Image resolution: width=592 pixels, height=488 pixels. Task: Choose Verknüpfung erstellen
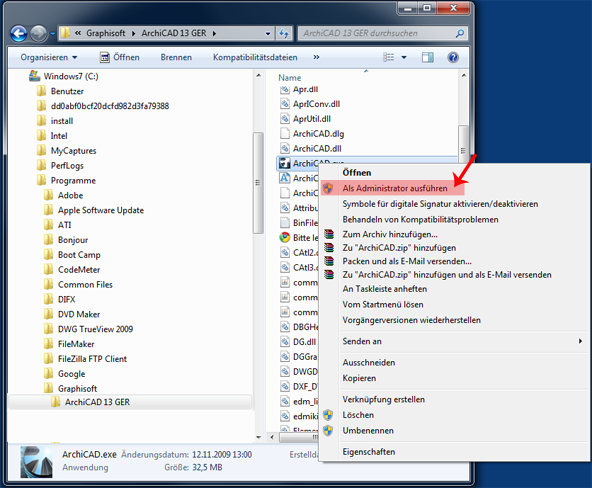383,399
